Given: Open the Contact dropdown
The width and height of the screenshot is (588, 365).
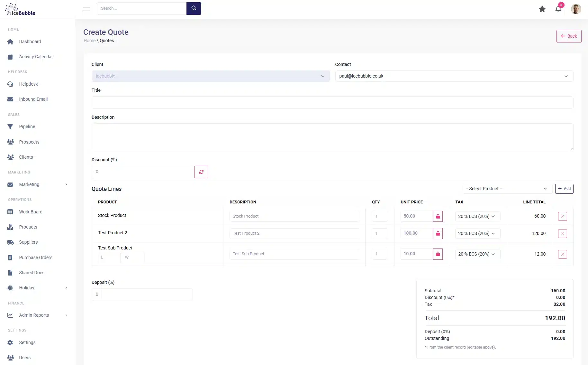Looking at the screenshot, I should coord(454,76).
